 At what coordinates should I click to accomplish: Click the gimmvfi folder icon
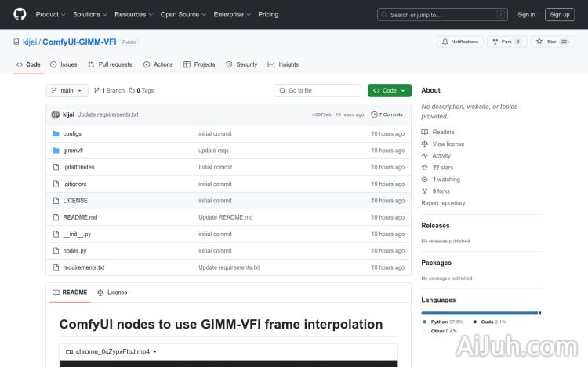point(56,151)
